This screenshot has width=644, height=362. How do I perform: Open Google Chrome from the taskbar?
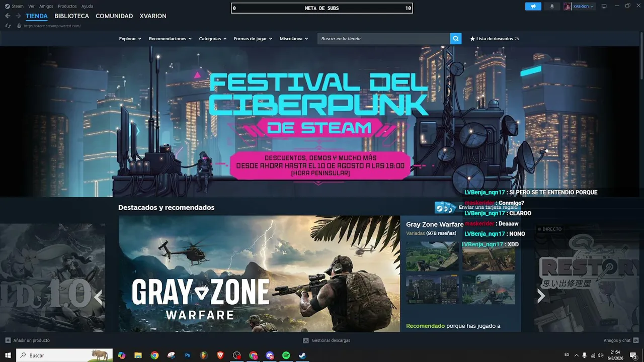coord(154,355)
